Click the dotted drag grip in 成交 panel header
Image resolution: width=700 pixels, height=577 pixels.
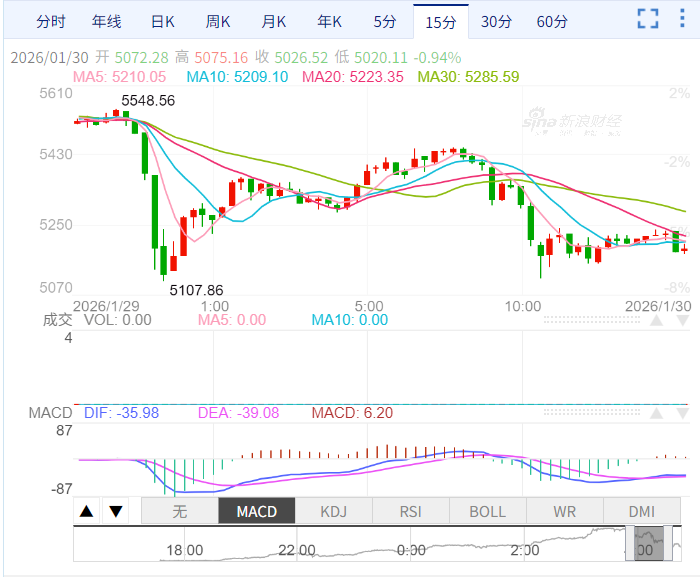592,320
